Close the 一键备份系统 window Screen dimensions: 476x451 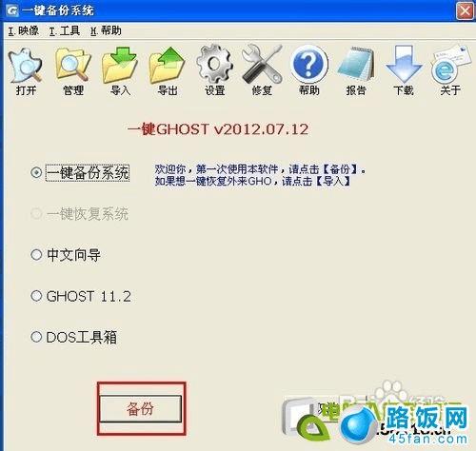pyautogui.click(x=465, y=10)
